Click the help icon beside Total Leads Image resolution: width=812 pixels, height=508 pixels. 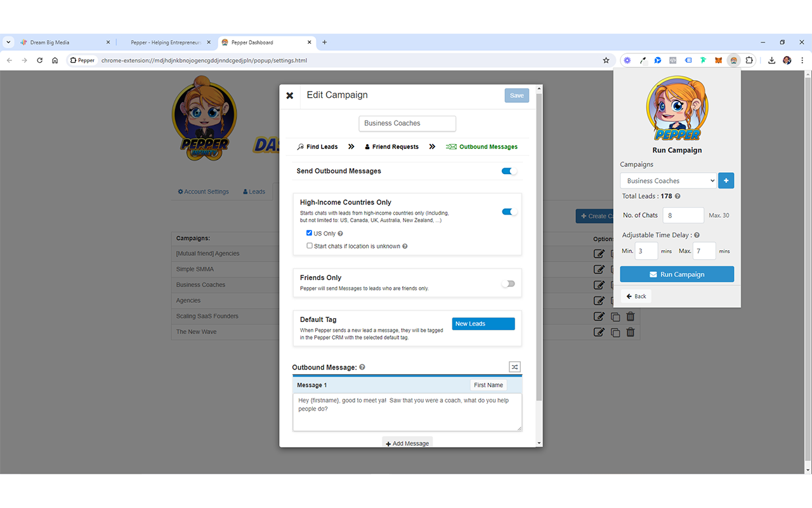pos(678,197)
